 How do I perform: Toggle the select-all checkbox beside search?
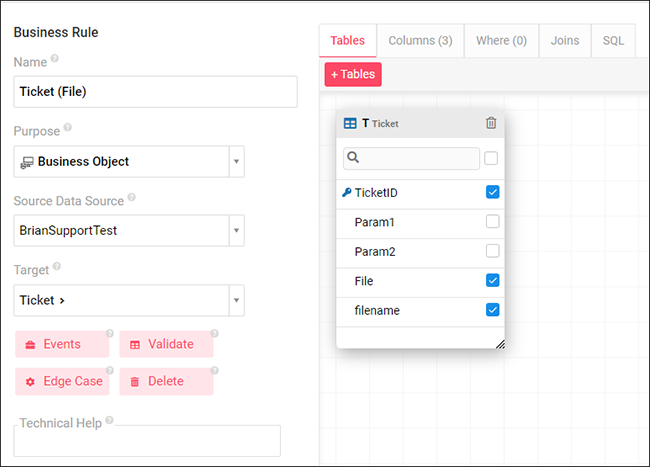[491, 158]
